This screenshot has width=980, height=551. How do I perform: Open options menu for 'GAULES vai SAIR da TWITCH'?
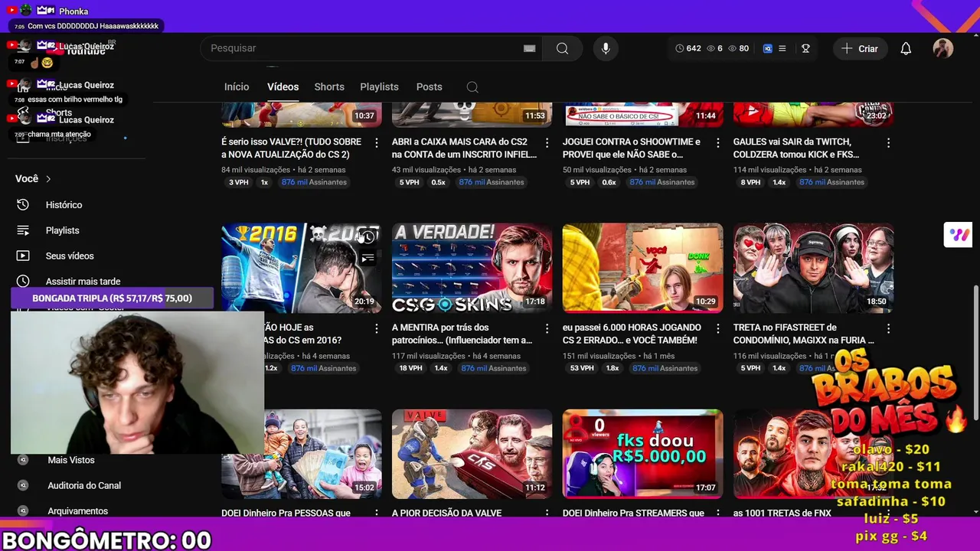coord(888,143)
